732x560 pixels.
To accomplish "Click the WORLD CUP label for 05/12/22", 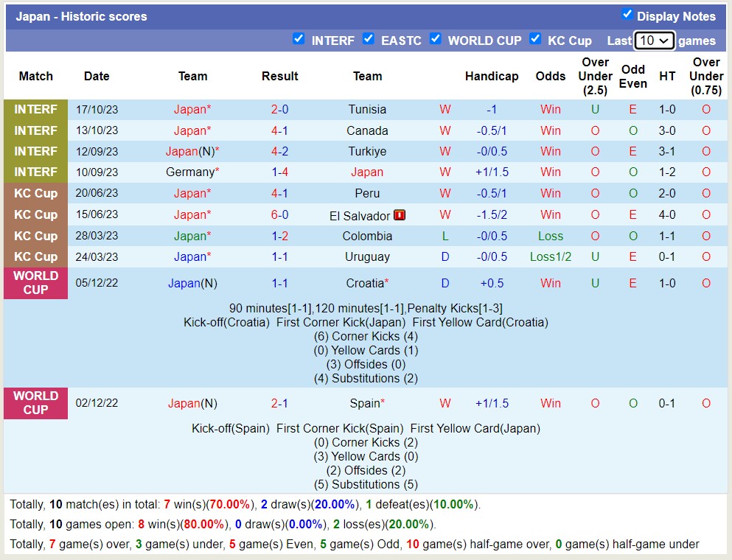I will [35, 283].
